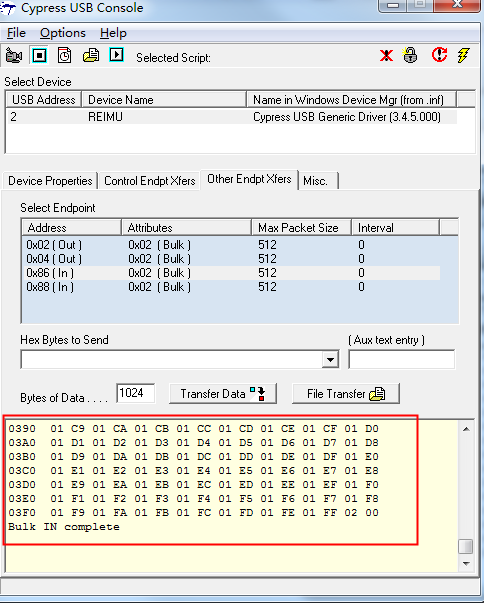This screenshot has width=484, height=603.
Task: Click the Bulk IN complete line
Action: tap(64, 526)
